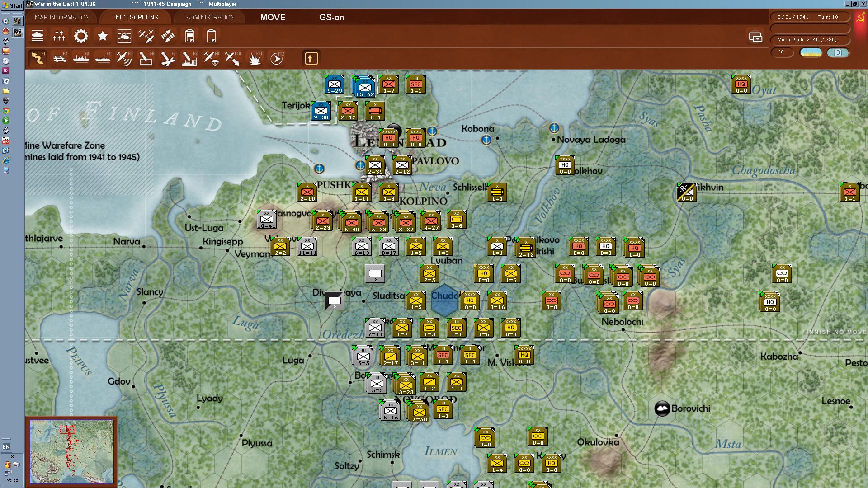Select Soviet unit 1=1 at Schlisselburg

coord(497,192)
